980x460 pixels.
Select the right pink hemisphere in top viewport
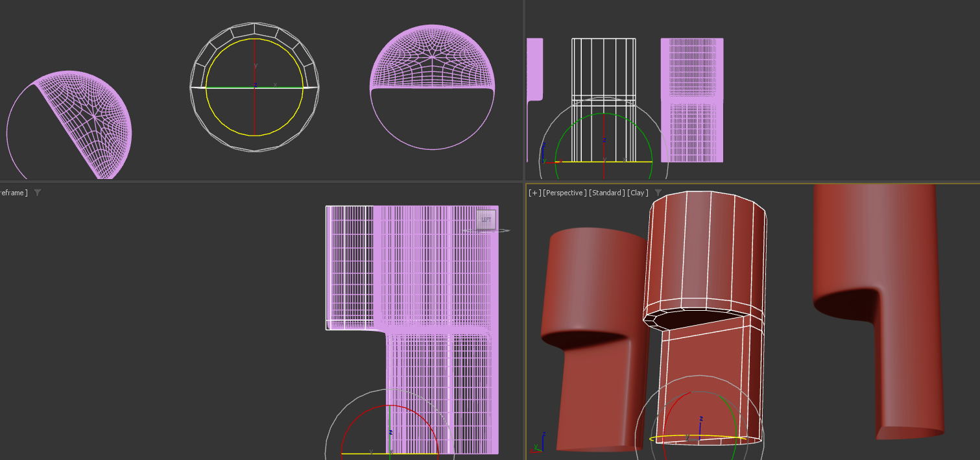[432, 58]
